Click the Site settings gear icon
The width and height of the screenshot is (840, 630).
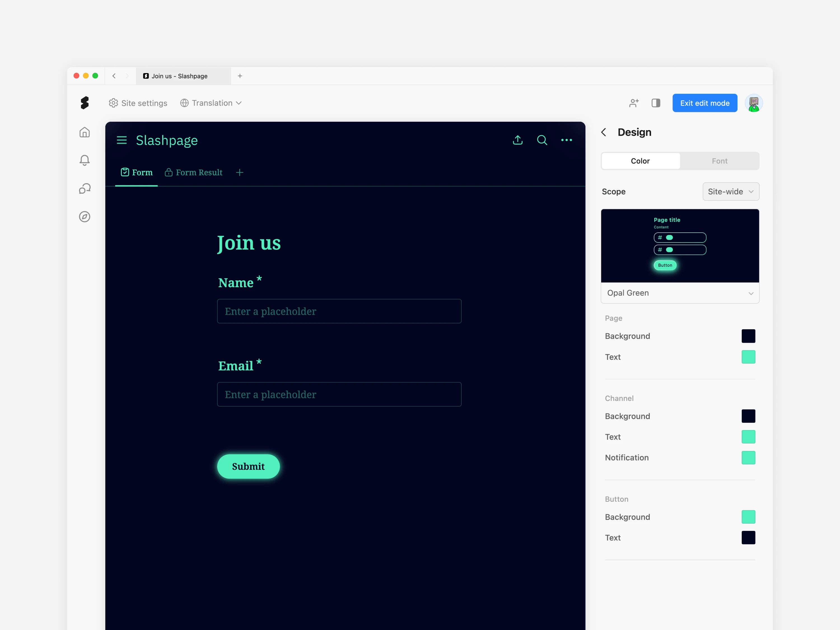coord(113,103)
